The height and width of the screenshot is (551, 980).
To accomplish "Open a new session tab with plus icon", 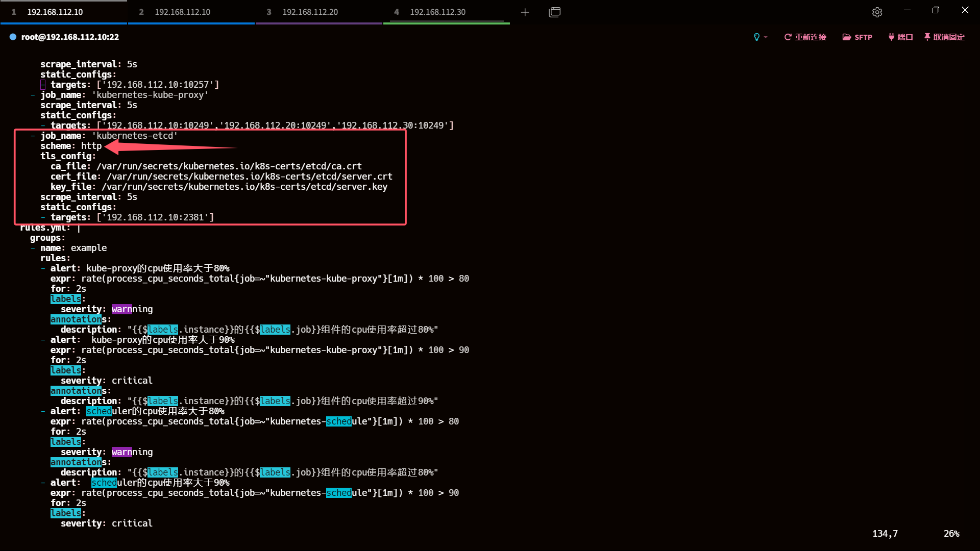I will 525,12.
